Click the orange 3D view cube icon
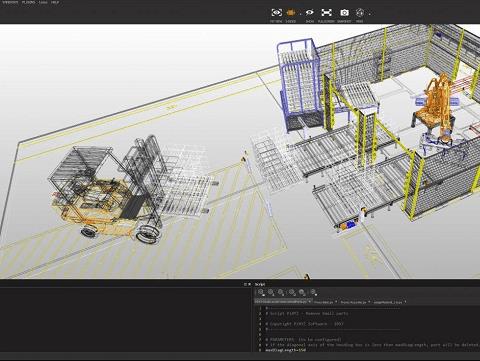Viewport: 480px width, 361px height. [291, 13]
